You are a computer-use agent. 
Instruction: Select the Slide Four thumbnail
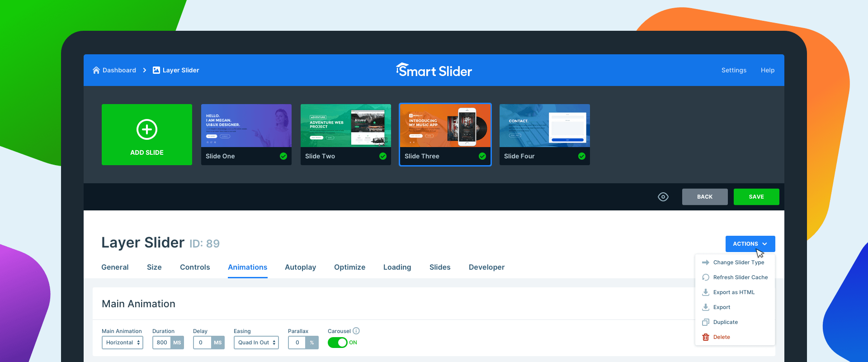[x=545, y=134]
